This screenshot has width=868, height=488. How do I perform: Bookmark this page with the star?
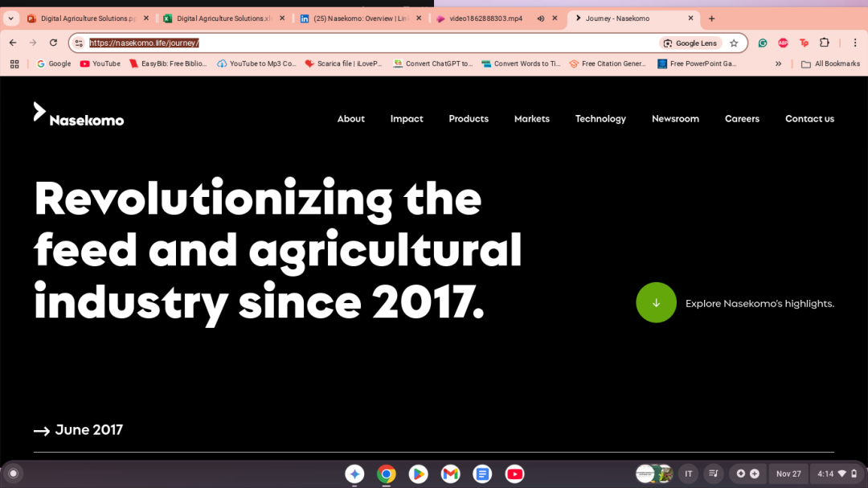coord(734,43)
